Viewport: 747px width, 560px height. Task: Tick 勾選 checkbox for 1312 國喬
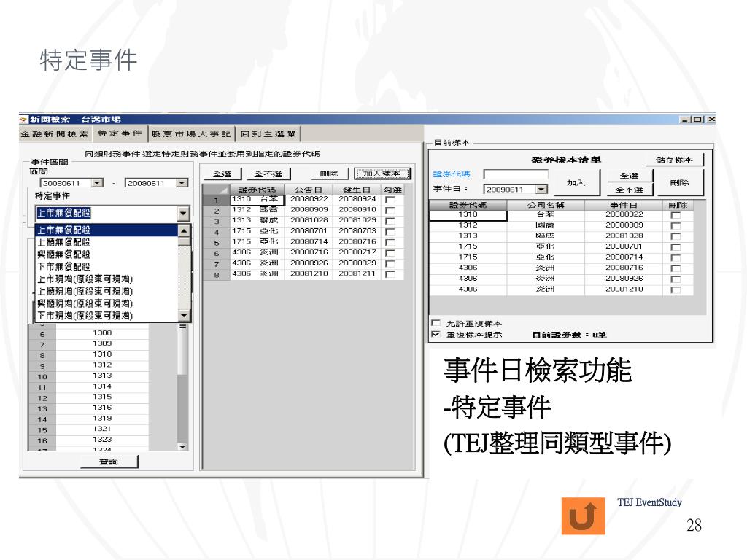click(x=390, y=211)
